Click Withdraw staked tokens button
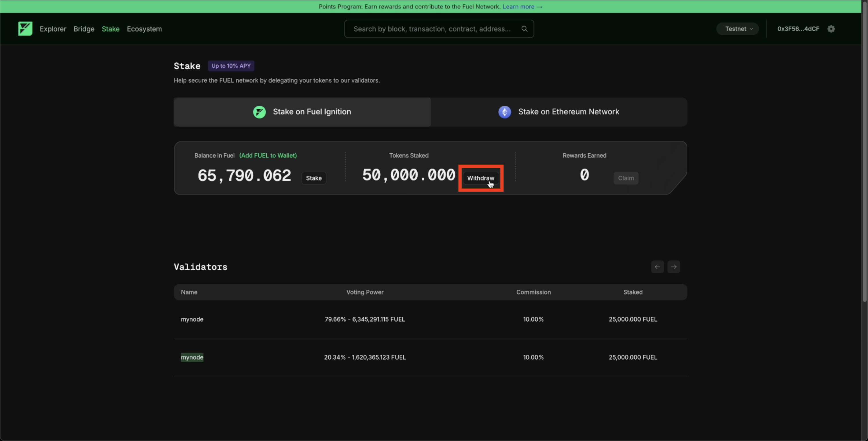 [480, 178]
